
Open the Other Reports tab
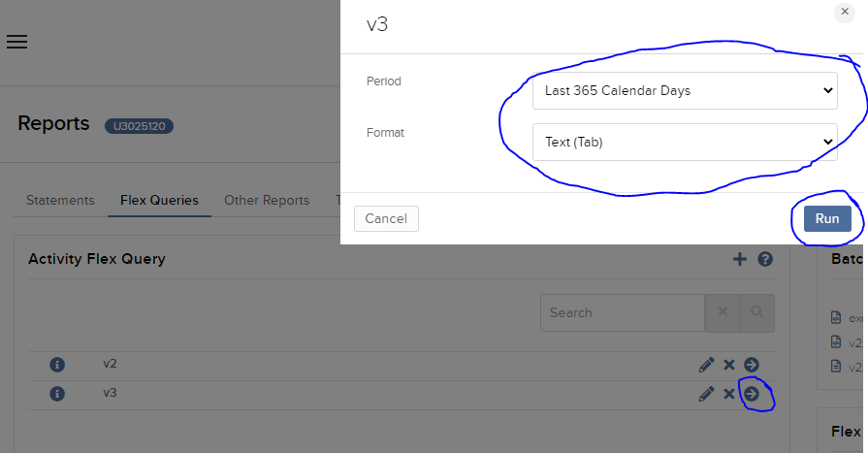(267, 201)
